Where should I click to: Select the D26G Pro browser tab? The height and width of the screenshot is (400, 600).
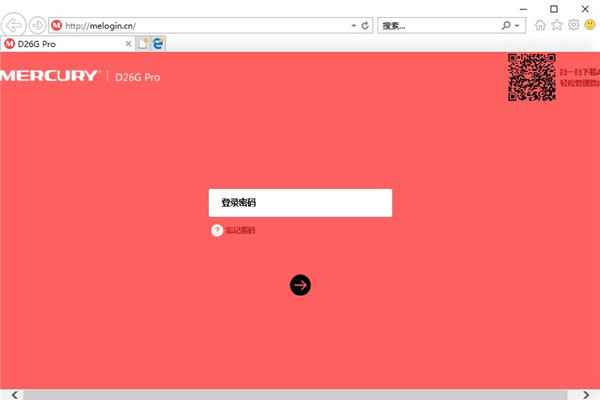click(67, 44)
